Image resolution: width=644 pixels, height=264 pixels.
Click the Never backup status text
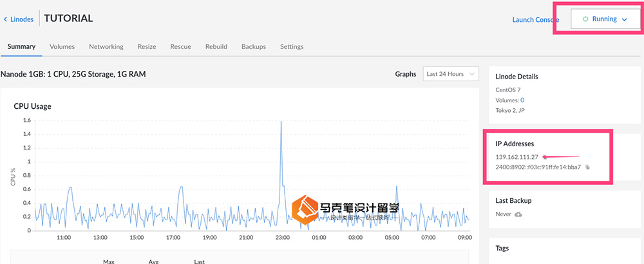pyautogui.click(x=504, y=214)
